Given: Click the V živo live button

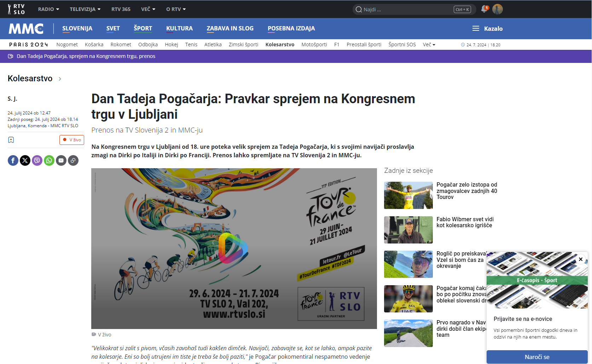Looking at the screenshot, I should point(72,140).
